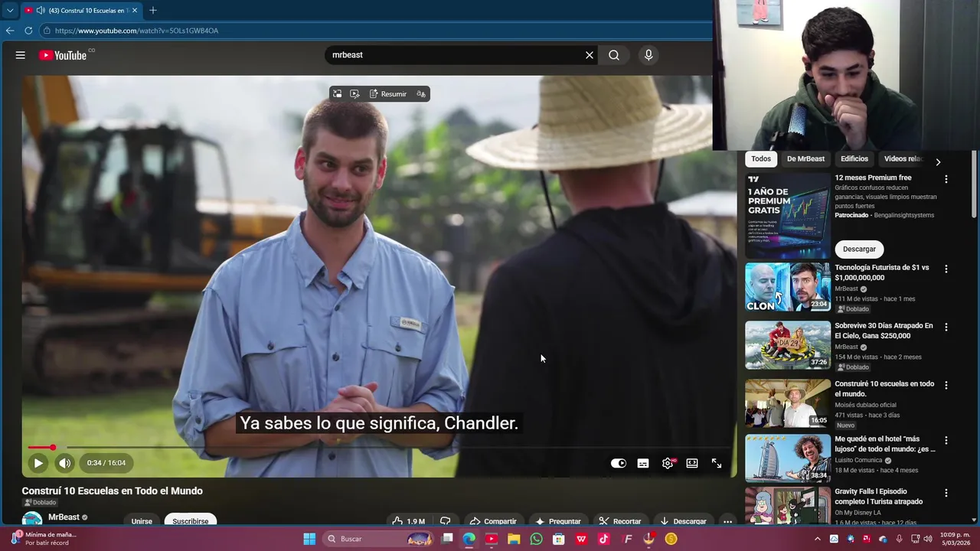Viewport: 980px width, 551px height.
Task: Open WhatsApp from the taskbar
Action: coord(536,539)
